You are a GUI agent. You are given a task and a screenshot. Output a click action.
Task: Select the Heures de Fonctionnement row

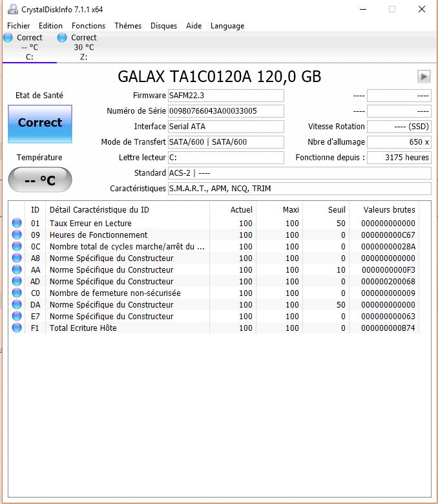(214, 235)
